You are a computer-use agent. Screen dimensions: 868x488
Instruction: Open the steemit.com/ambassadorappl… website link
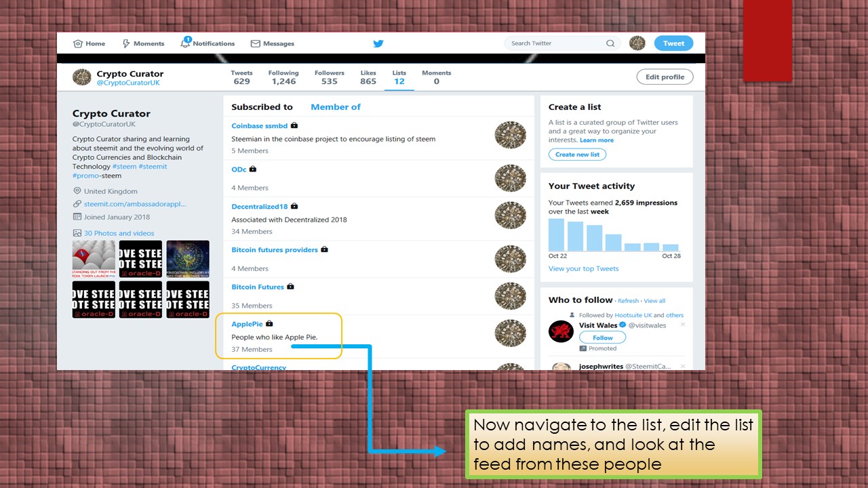[x=135, y=204]
